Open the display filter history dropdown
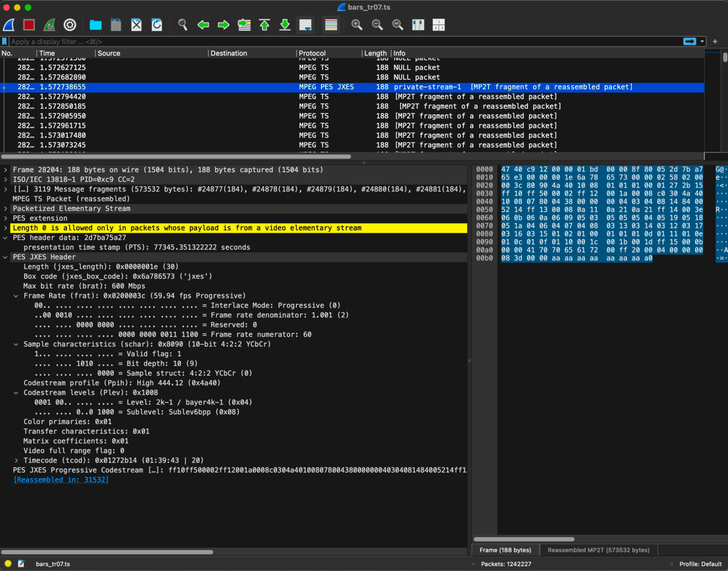The image size is (728, 571). [702, 41]
